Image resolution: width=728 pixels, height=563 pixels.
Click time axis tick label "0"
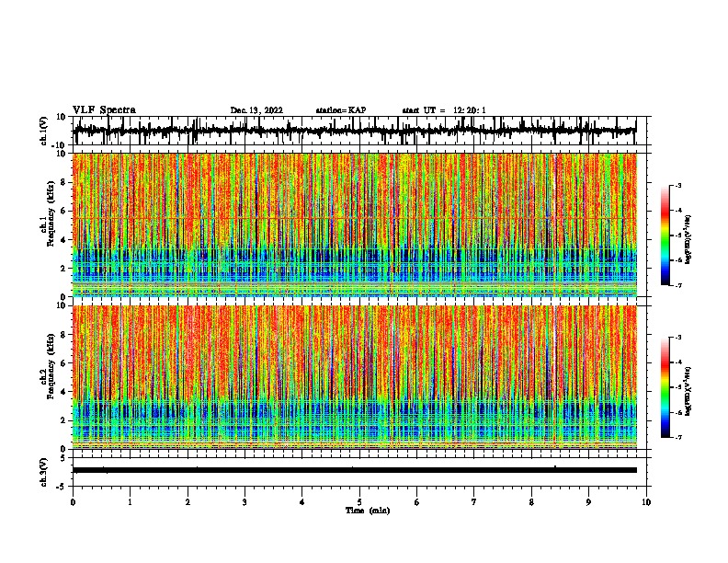(x=73, y=501)
